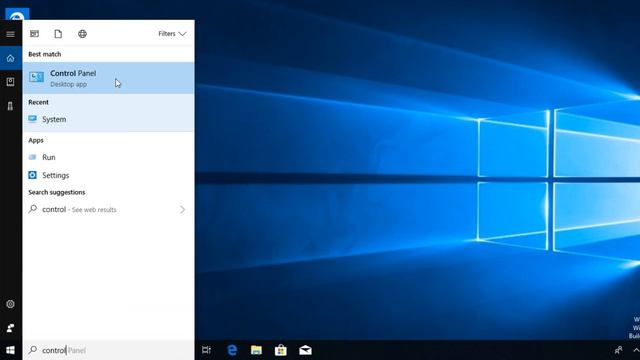Open Microsoft Store from taskbar
The height and width of the screenshot is (360, 640).
coord(281,350)
